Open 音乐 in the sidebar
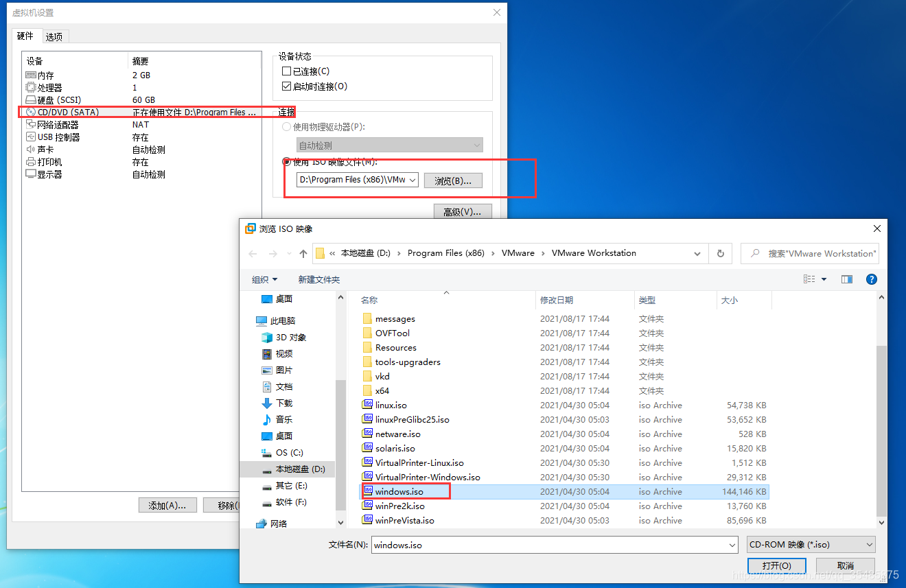 tap(277, 420)
